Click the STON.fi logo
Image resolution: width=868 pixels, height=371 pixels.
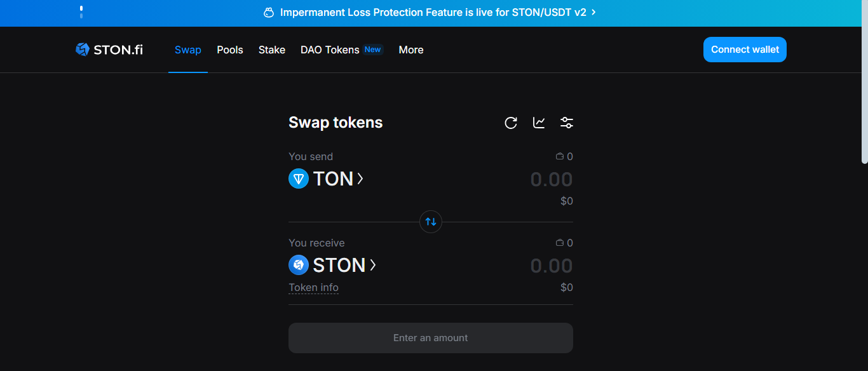click(x=109, y=50)
